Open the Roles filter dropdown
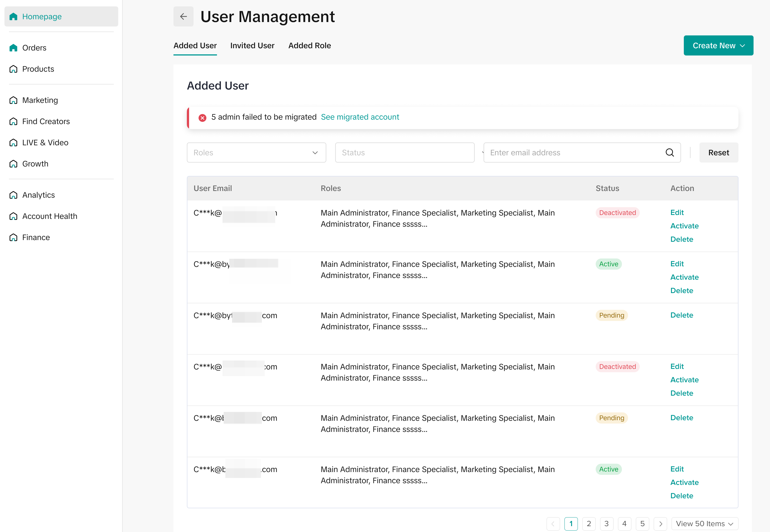 tap(256, 153)
